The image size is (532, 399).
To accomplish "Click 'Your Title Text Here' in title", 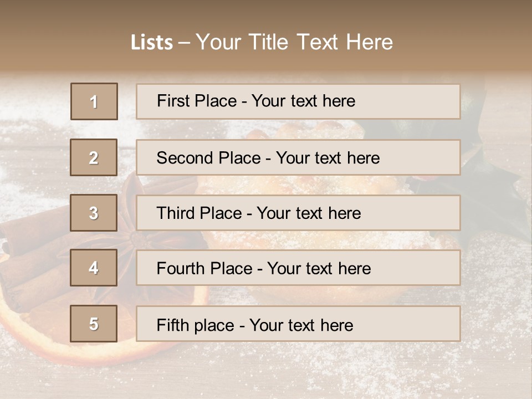I will (x=294, y=43).
